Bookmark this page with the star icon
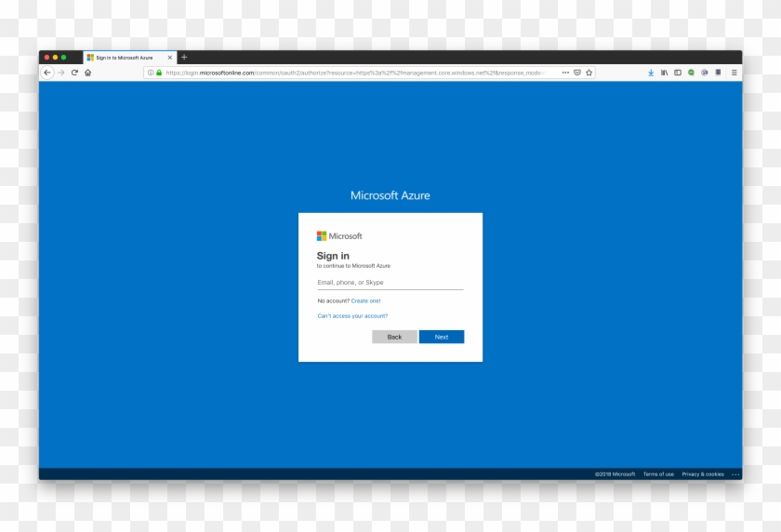Image resolution: width=781 pixels, height=532 pixels. (589, 73)
